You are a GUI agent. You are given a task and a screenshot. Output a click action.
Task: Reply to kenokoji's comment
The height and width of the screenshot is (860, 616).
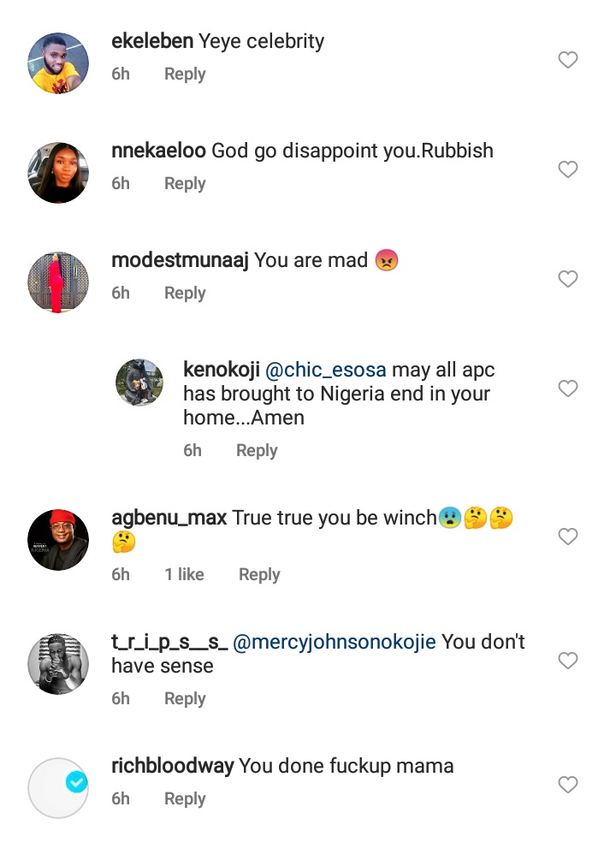click(x=257, y=451)
